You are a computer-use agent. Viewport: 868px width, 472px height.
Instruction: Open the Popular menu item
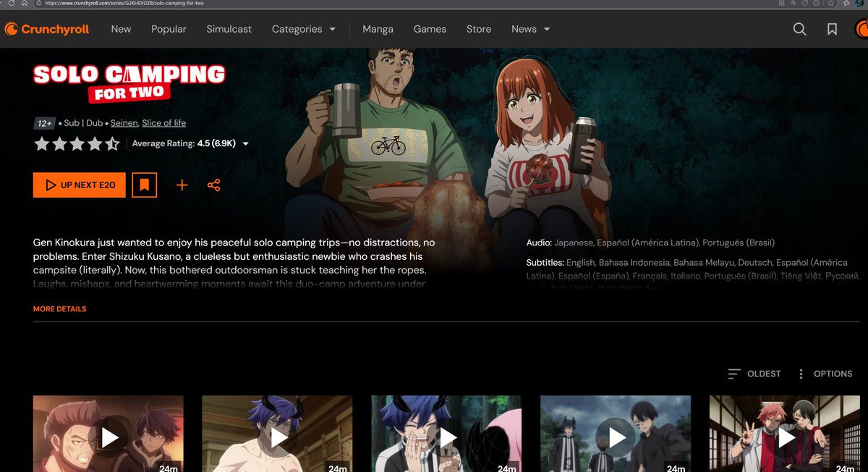click(169, 29)
